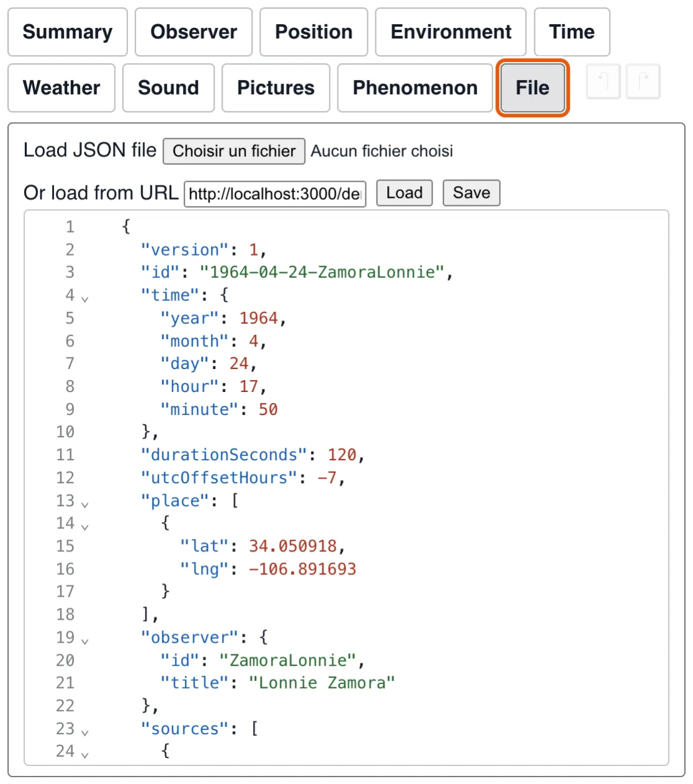Click the "day" value 24 on line 7
Image resolution: width=693 pixels, height=784 pixels.
click(x=239, y=363)
